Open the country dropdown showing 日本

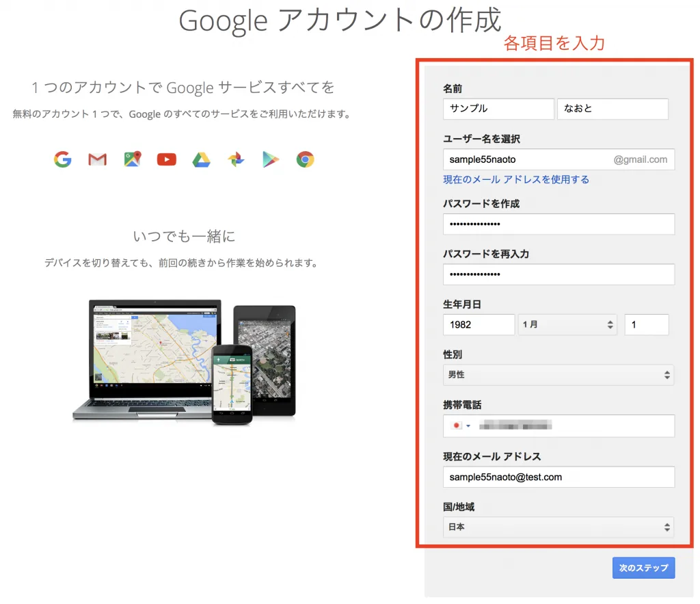coord(558,527)
